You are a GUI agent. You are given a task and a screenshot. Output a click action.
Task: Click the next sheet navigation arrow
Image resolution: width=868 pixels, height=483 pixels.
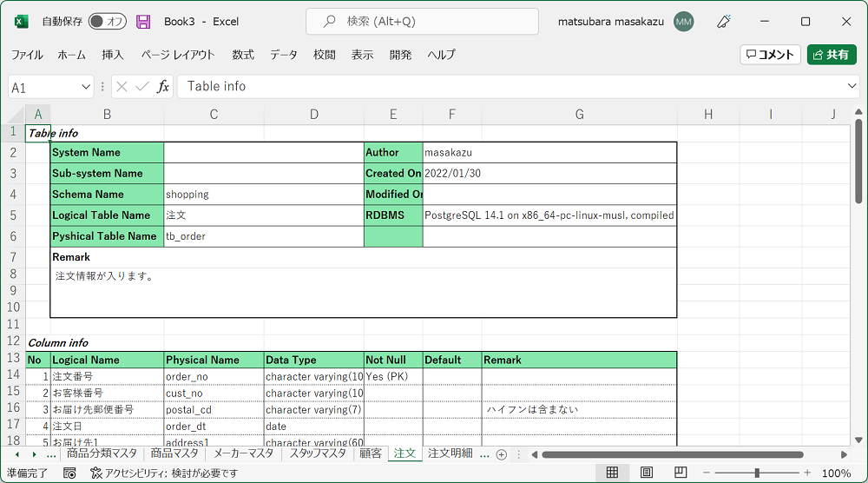(x=34, y=454)
